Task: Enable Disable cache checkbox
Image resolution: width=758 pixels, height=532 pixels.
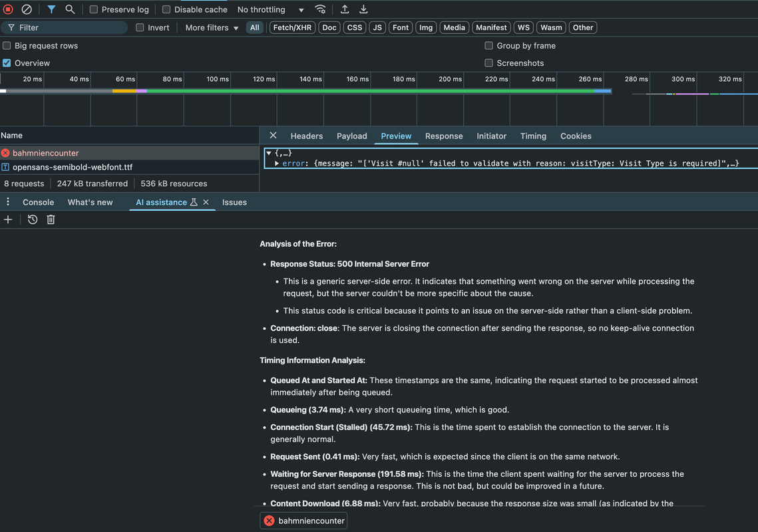Action: [x=166, y=9]
